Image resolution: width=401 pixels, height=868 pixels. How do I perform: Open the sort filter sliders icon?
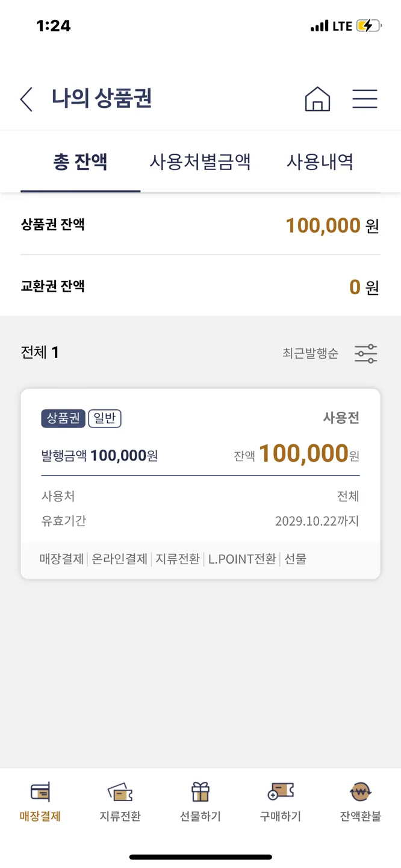[365, 353]
